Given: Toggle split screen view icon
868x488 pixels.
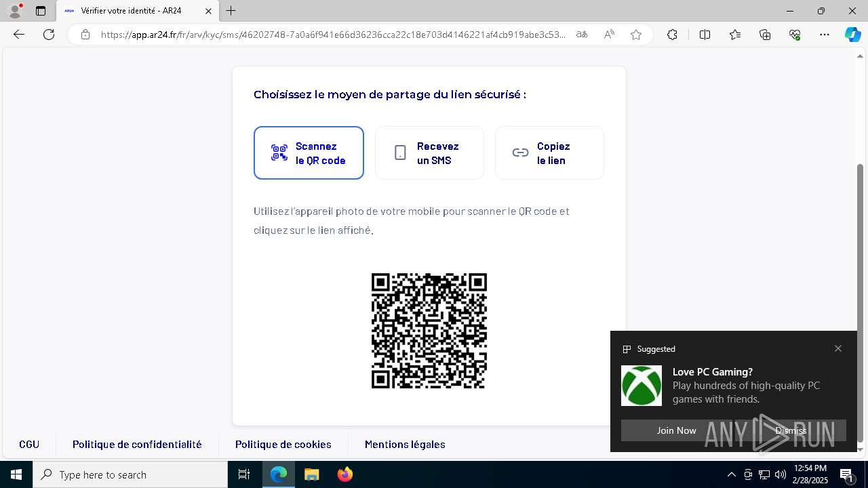Looking at the screenshot, I should (x=705, y=35).
